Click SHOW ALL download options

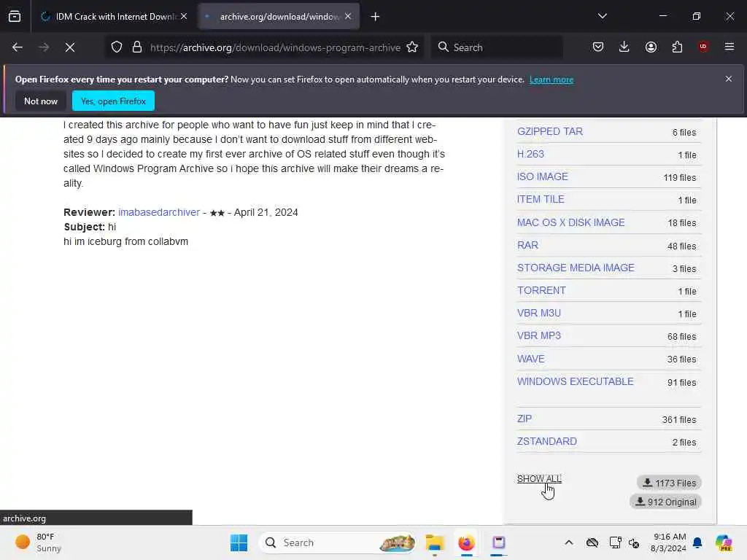click(x=539, y=478)
